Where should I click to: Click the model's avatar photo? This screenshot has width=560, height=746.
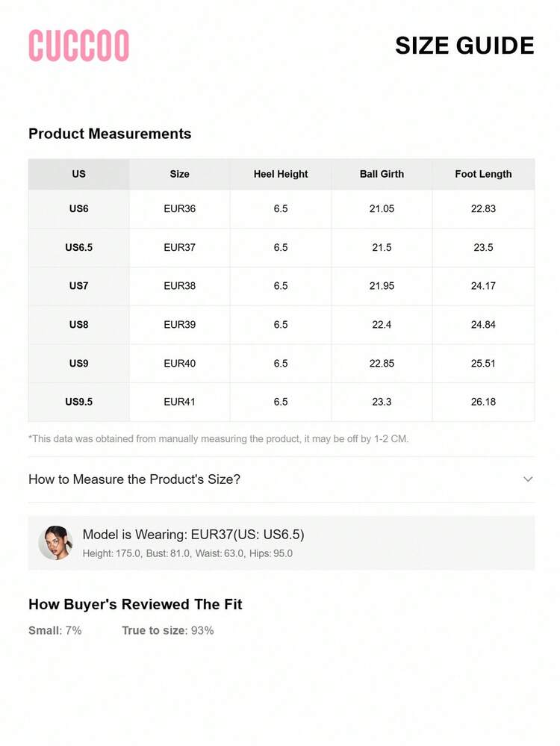point(55,543)
